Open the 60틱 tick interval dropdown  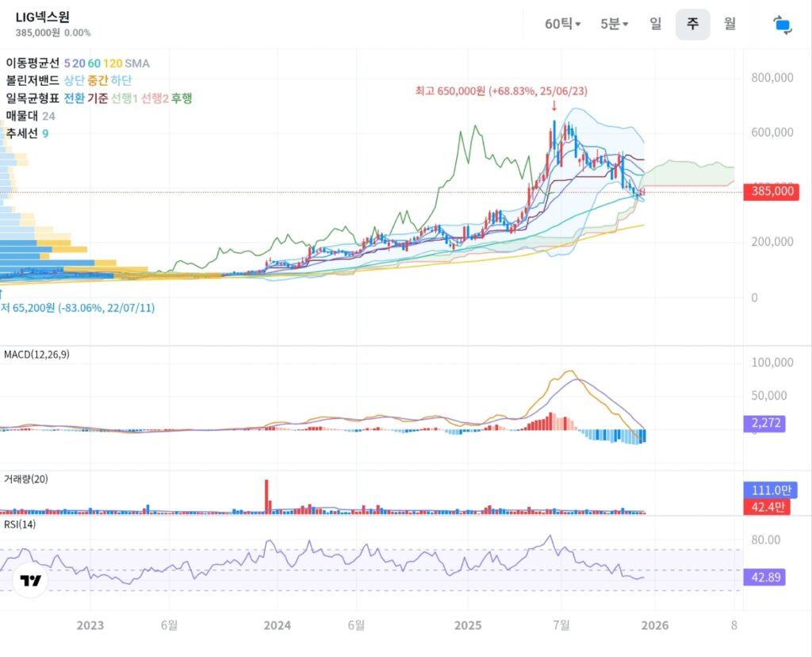[562, 24]
